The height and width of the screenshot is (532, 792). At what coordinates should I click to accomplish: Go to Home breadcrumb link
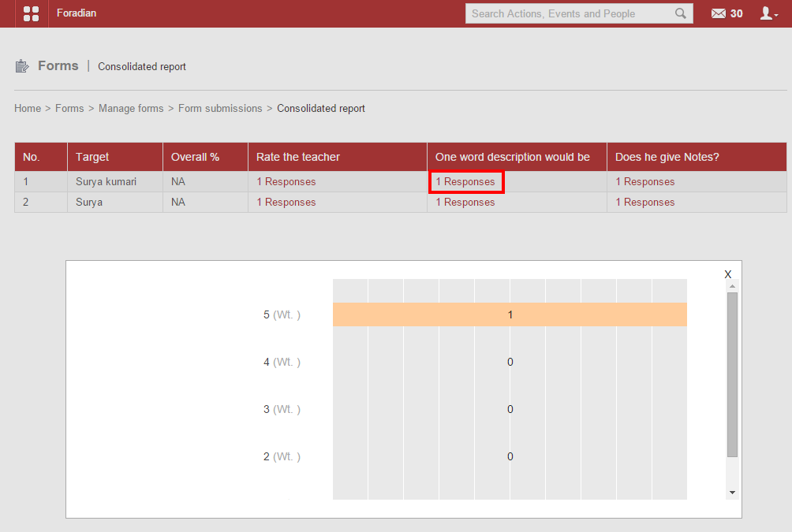point(28,108)
